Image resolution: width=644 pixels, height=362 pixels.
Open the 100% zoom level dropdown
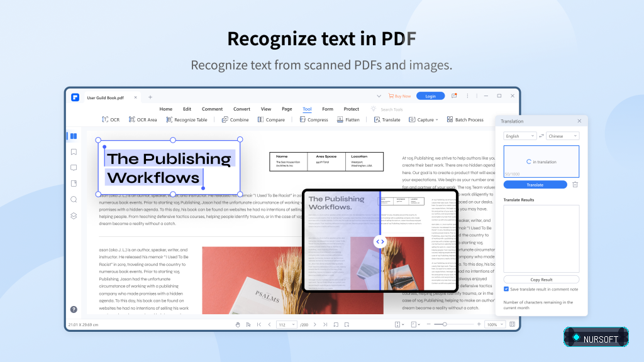tap(495, 324)
